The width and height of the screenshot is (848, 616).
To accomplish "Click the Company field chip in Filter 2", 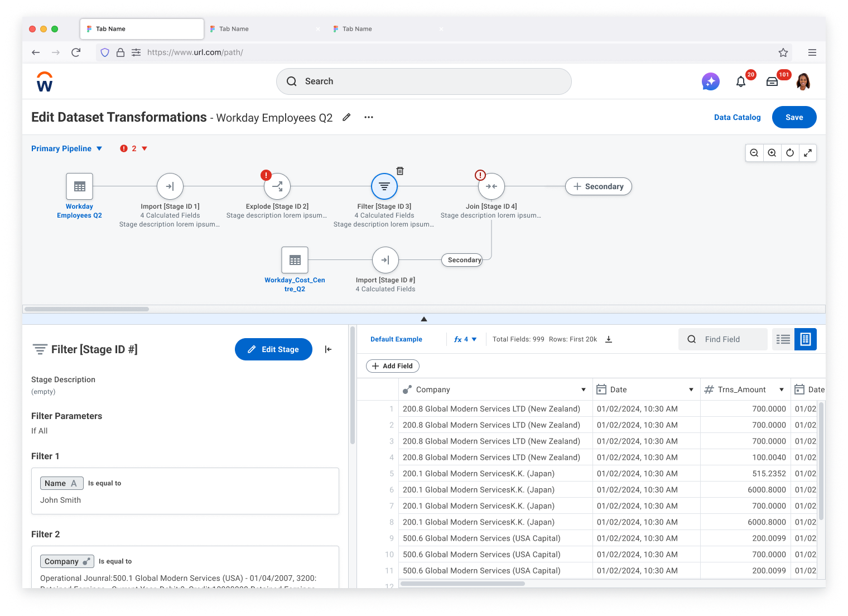I will click(67, 561).
